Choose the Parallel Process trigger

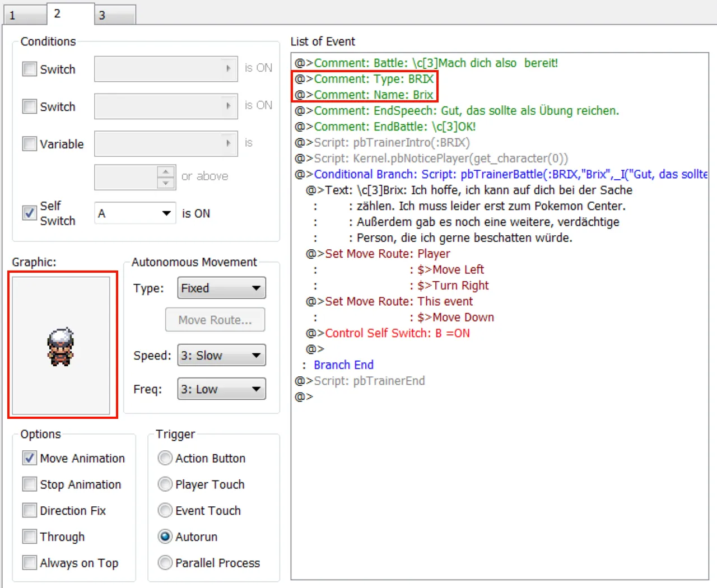pos(165,562)
